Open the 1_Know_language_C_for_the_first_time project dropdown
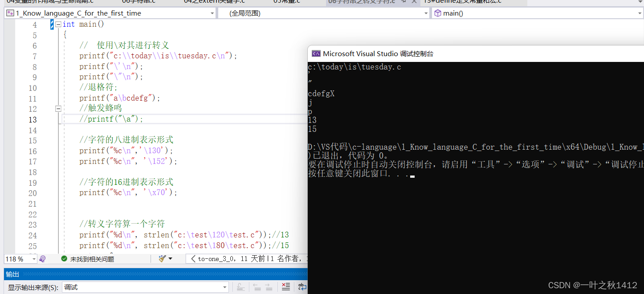 click(x=212, y=13)
